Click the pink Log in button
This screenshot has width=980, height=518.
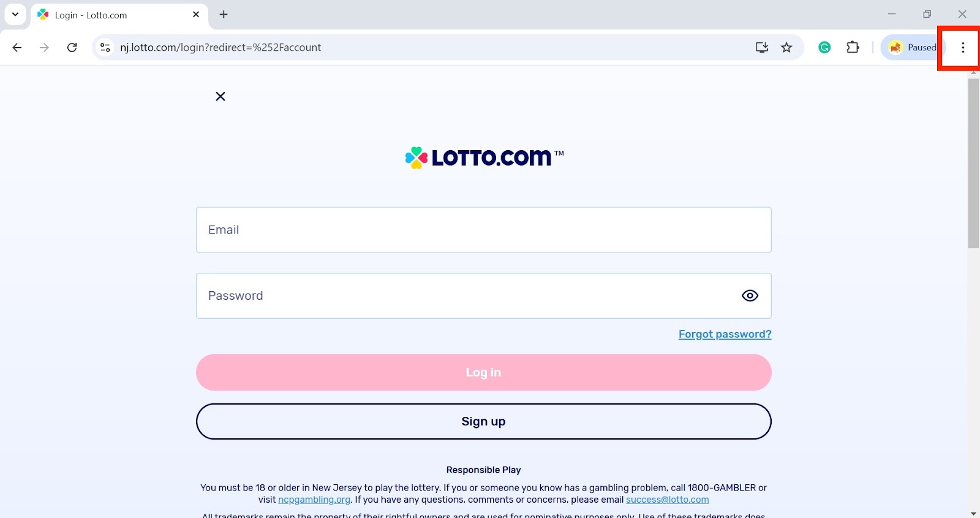483,372
